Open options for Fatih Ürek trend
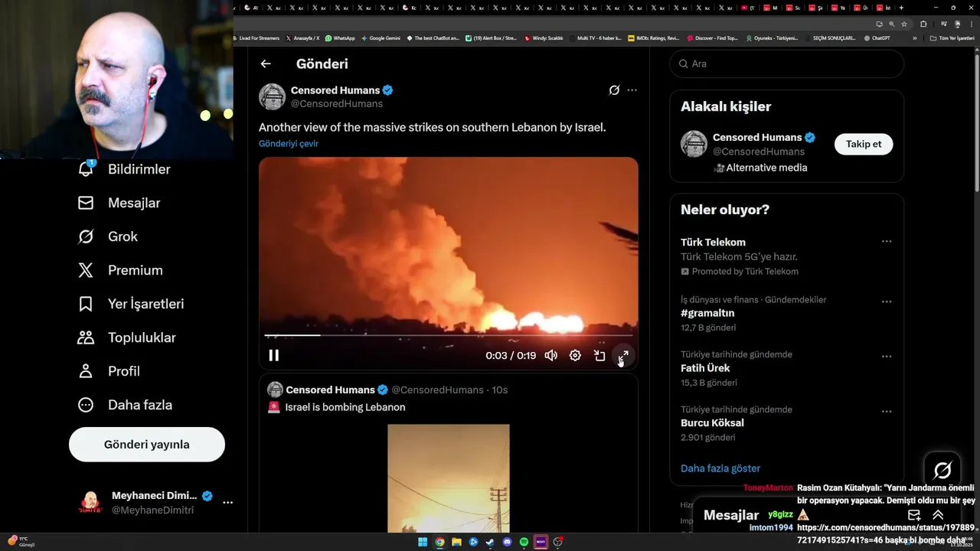The height and width of the screenshot is (551, 980). pyautogui.click(x=887, y=357)
